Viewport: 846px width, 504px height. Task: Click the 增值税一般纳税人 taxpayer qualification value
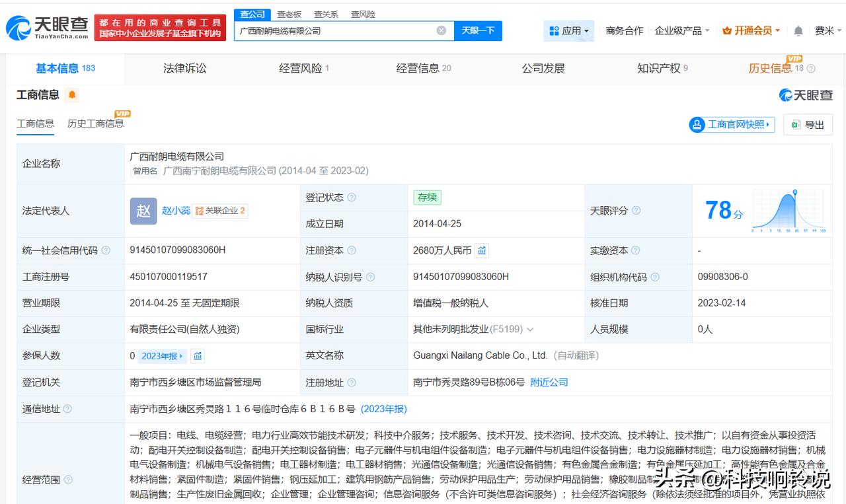[451, 303]
